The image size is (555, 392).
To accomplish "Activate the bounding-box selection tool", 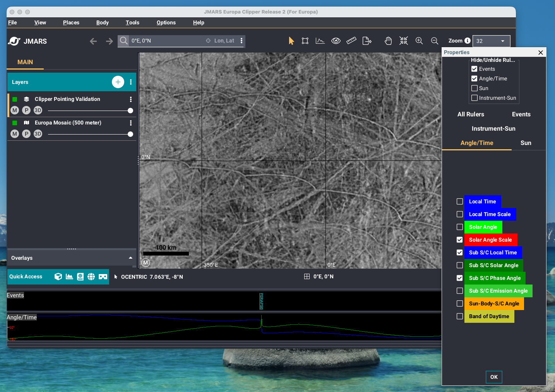I will 305,41.
